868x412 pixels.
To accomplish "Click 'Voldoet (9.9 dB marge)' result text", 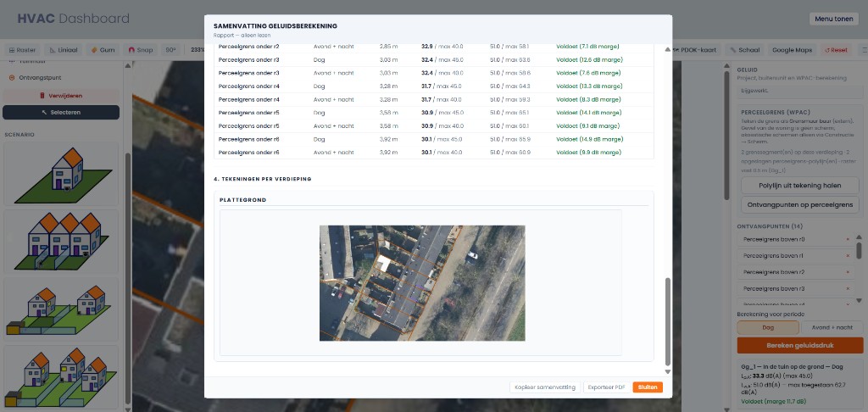I will 587,153.
